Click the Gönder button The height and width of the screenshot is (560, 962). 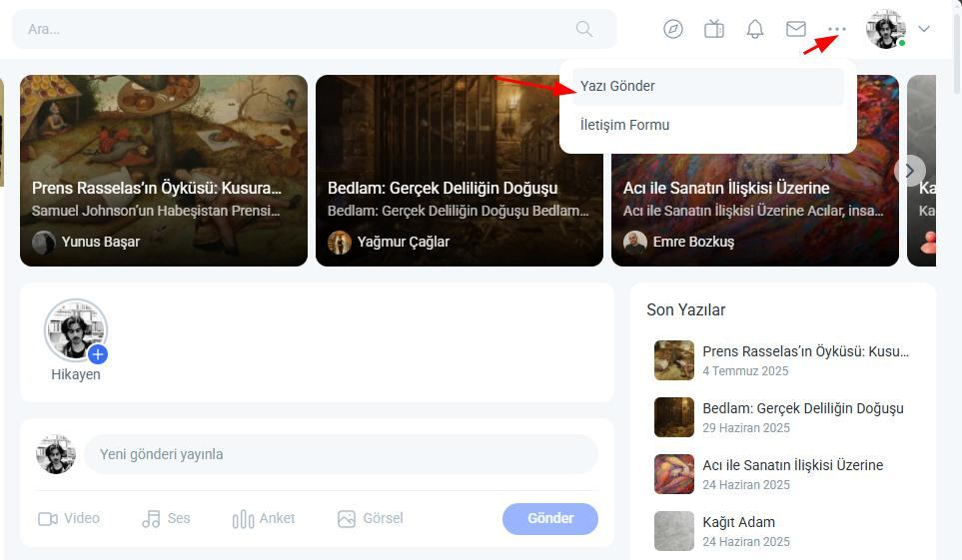(550, 518)
